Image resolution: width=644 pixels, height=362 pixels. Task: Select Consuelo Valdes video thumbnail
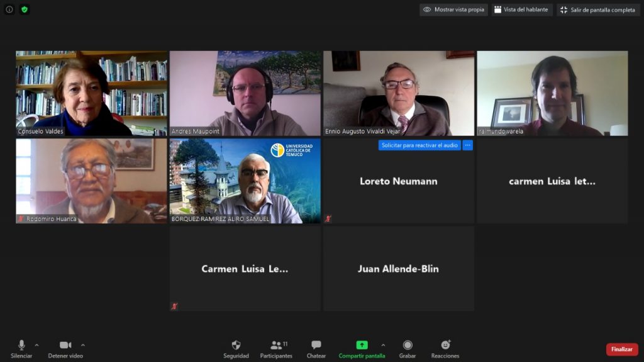91,93
